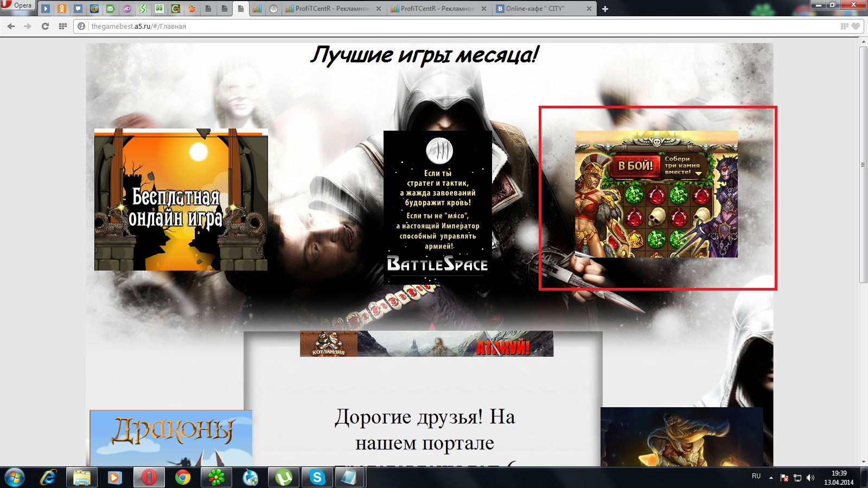Open Windows Explorer from the taskbar
This screenshot has height=488, width=868.
[x=81, y=478]
